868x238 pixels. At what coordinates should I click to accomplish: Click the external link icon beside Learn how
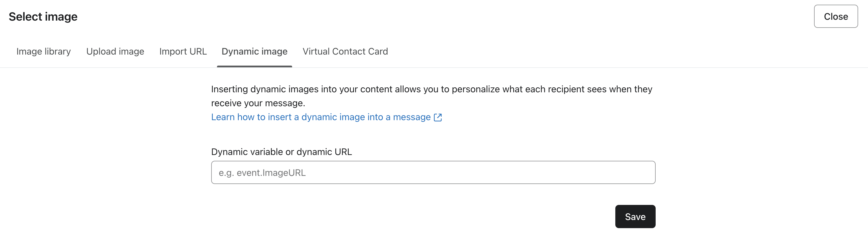pos(438,117)
